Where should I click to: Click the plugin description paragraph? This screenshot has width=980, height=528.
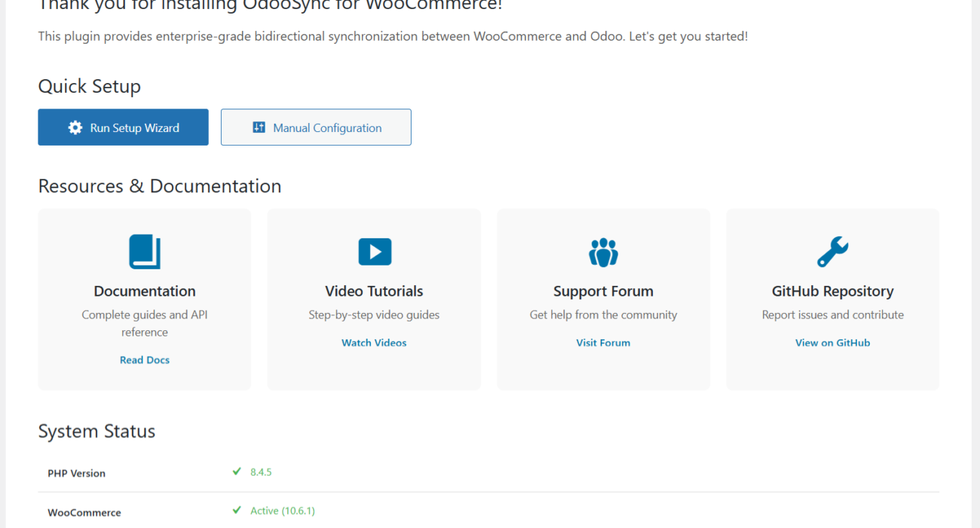393,36
